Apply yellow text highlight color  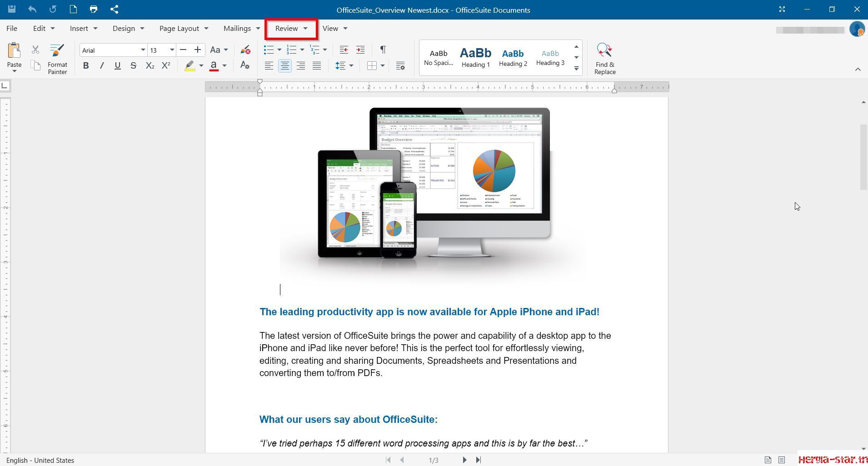(x=190, y=66)
